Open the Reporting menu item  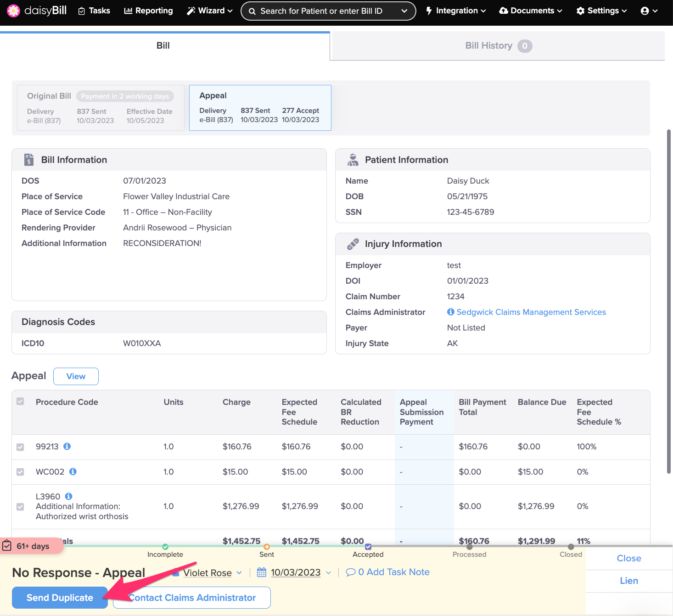coord(148,11)
